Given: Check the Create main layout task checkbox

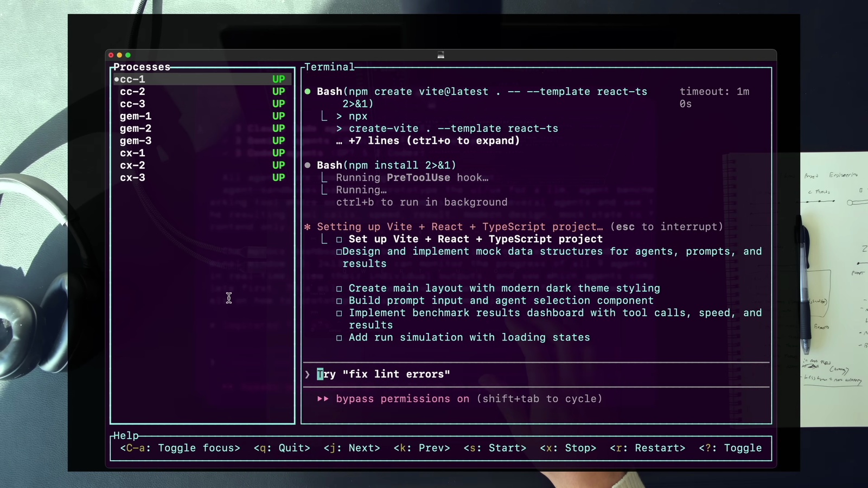Looking at the screenshot, I should point(339,288).
